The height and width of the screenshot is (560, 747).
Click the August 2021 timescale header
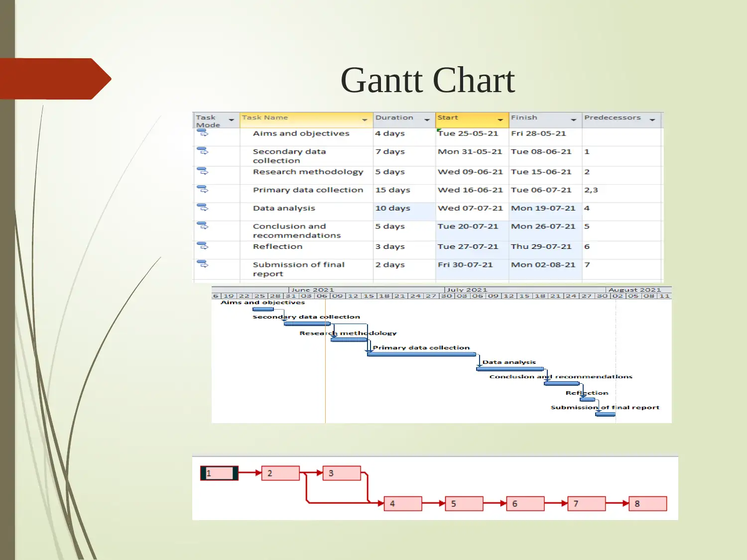pos(639,290)
